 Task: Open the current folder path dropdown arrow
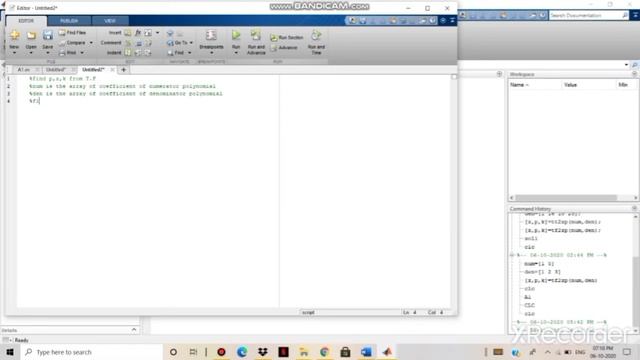click(x=626, y=65)
